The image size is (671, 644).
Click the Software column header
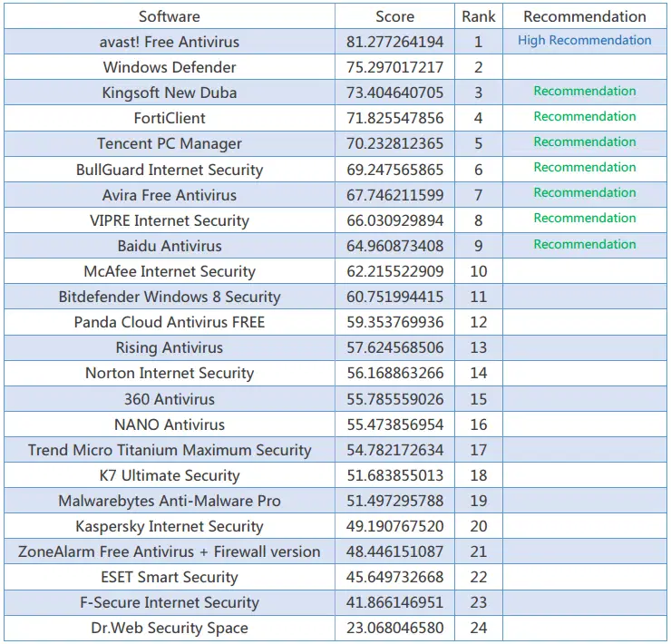pos(170,16)
